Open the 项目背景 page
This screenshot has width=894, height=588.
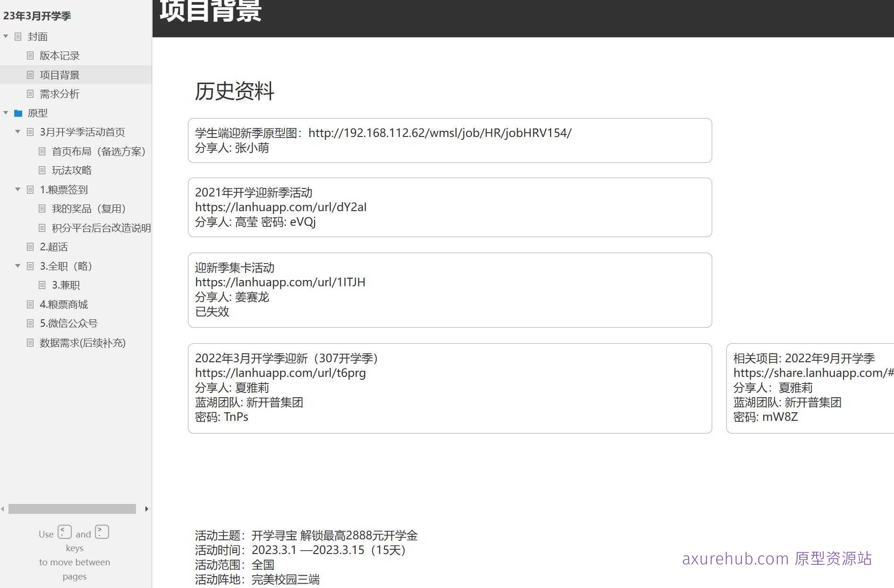(60, 75)
